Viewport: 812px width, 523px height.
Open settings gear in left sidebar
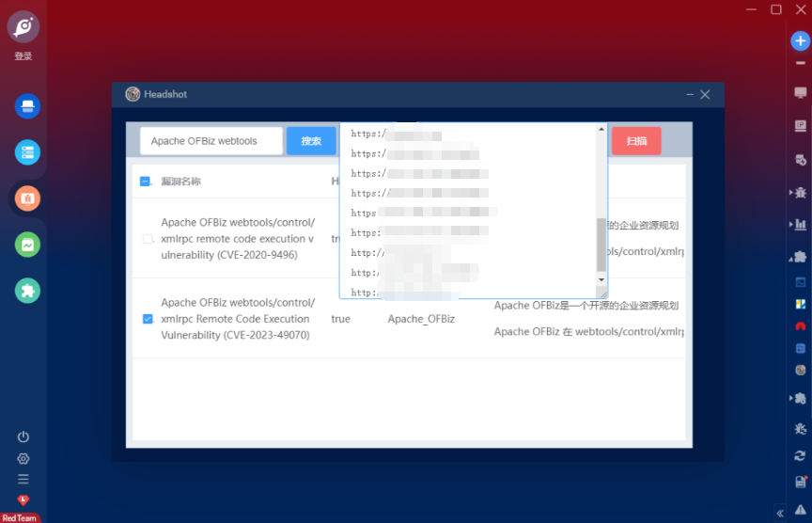pos(23,459)
